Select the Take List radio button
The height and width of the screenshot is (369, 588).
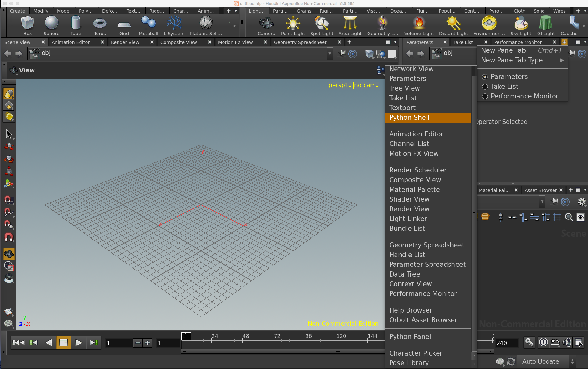(x=485, y=87)
